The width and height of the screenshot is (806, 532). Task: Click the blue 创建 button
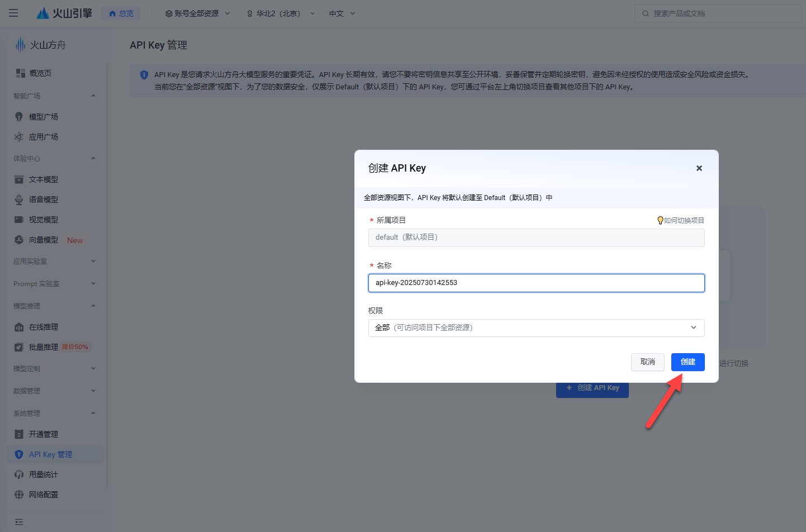[x=688, y=362]
